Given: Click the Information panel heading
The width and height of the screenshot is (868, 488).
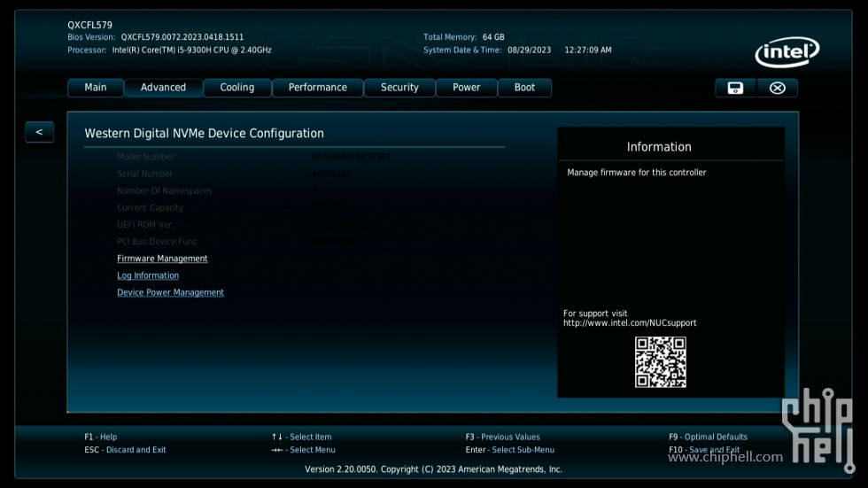Looking at the screenshot, I should click(659, 147).
